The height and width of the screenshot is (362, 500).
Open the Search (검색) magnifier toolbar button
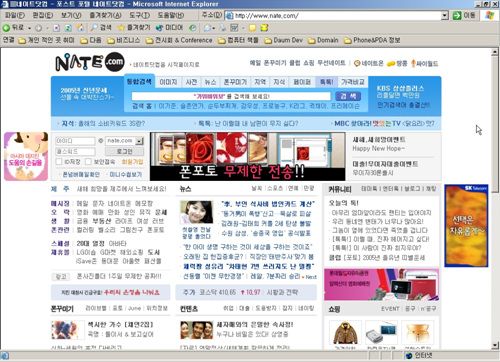pos(101,28)
